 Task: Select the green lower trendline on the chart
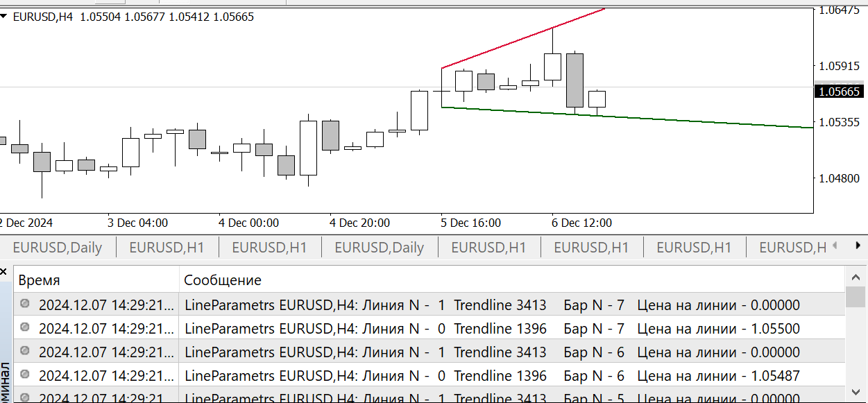point(627,117)
